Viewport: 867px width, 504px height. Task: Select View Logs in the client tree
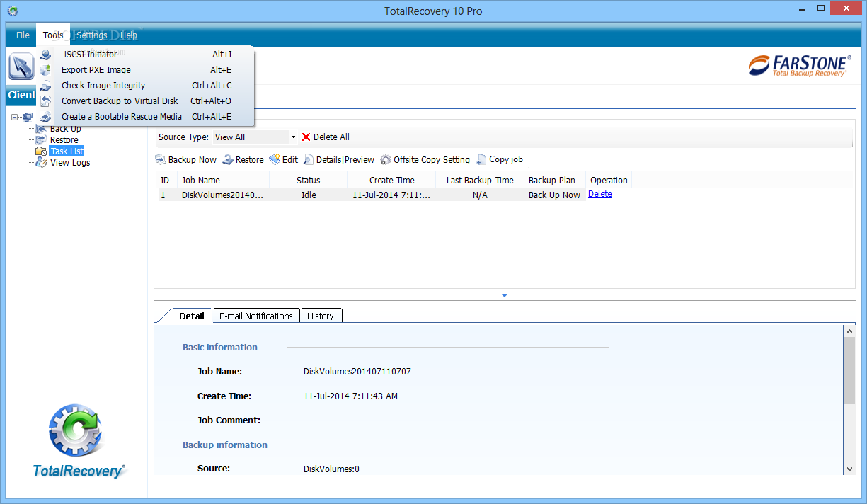(70, 163)
